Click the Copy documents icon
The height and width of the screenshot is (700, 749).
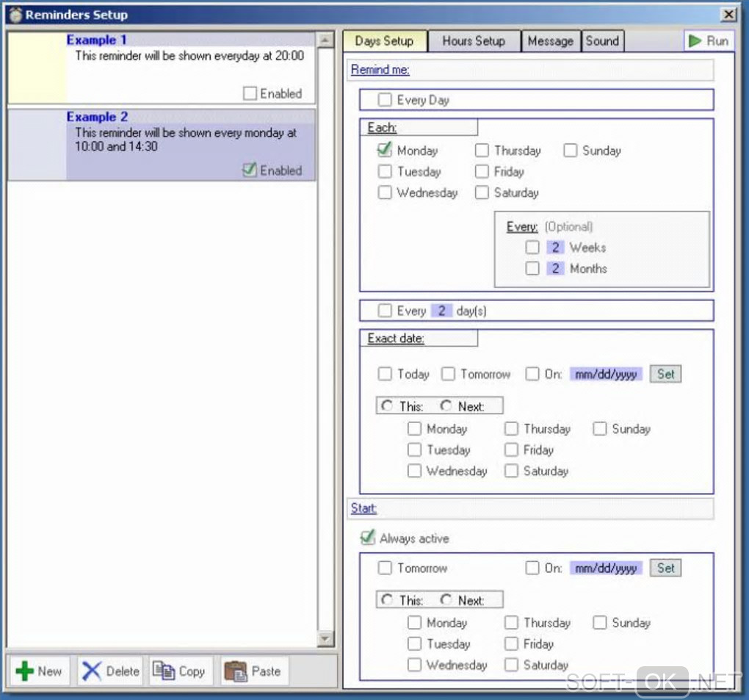point(163,671)
